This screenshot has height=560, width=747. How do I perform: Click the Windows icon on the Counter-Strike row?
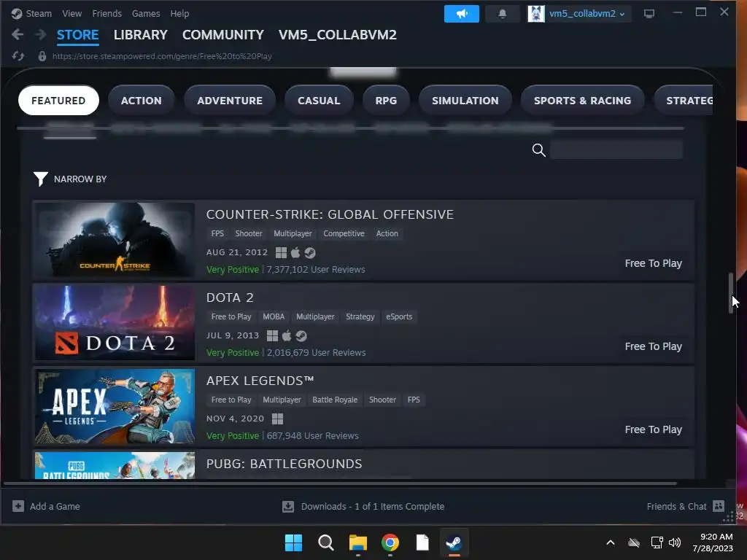tap(281, 252)
